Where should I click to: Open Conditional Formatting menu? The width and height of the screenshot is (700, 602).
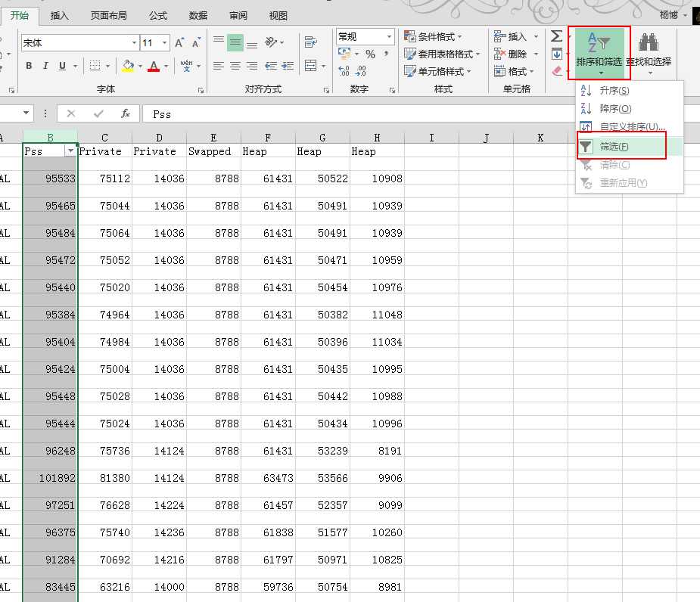(x=433, y=36)
